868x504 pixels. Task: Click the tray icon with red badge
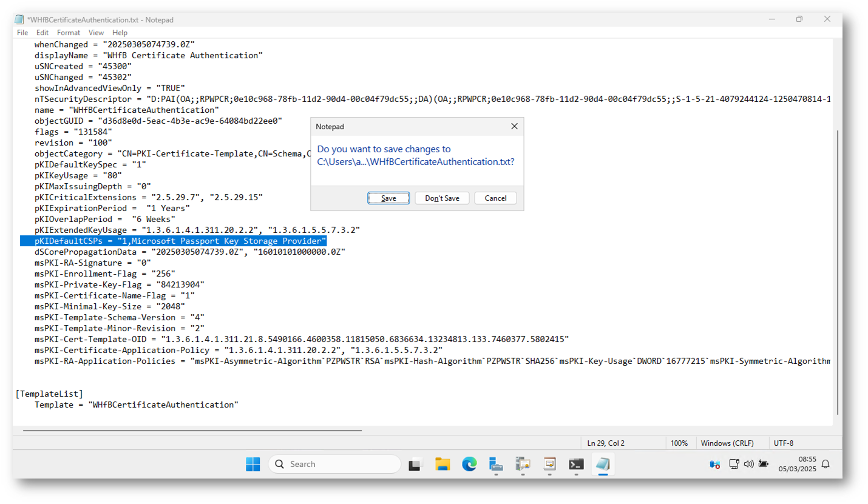tap(715, 465)
